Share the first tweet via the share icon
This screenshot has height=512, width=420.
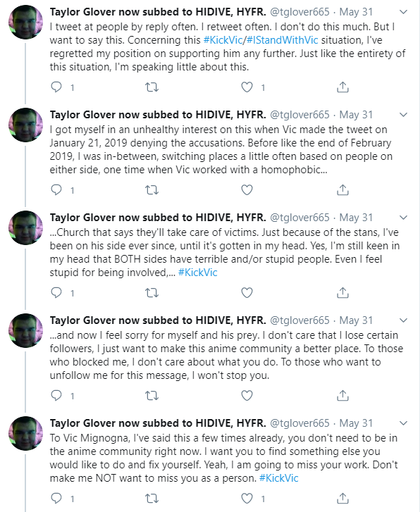342,87
